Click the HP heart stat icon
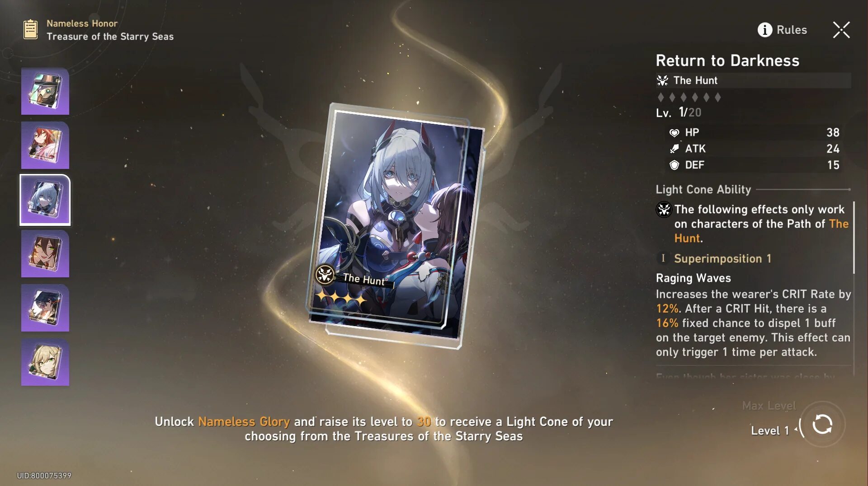Viewport: 868px width, 486px height. click(674, 133)
